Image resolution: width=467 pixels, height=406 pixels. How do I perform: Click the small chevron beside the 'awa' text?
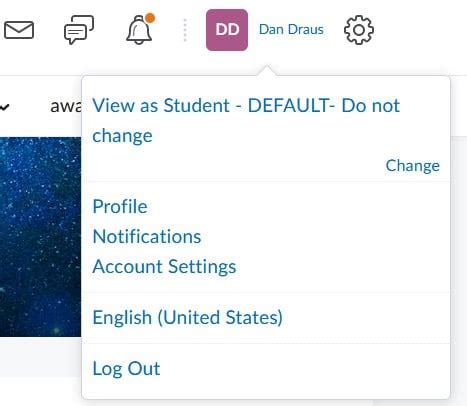click(4, 107)
